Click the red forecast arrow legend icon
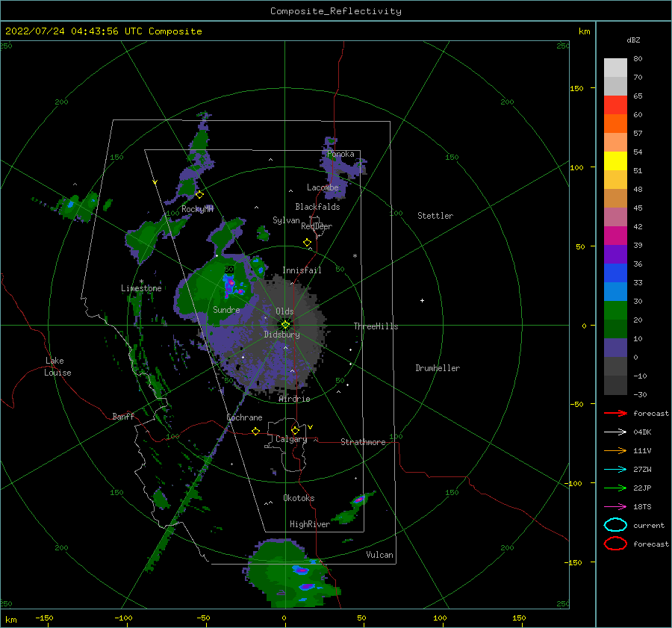Image resolution: width=672 pixels, height=628 pixels. coord(615,413)
